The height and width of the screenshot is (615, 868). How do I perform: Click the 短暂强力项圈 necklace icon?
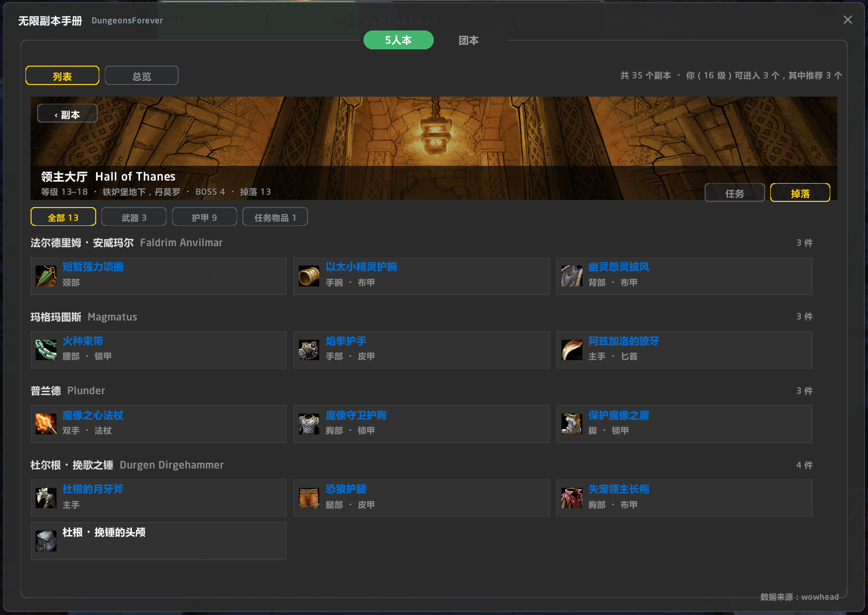tap(46, 276)
